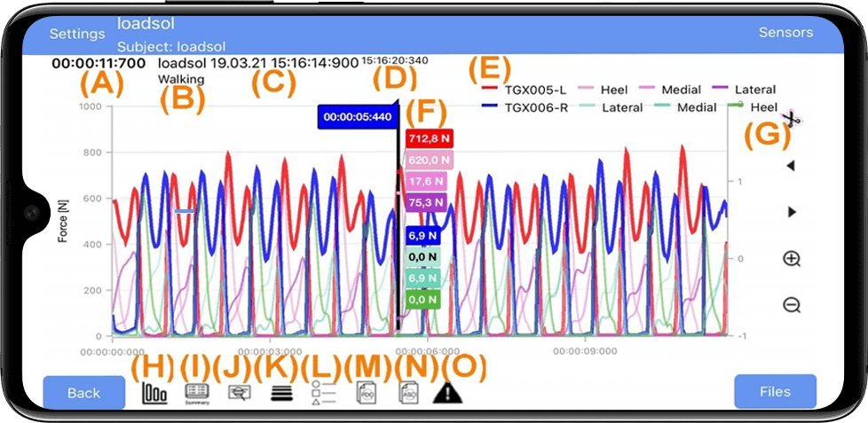Click the 15:16:20:340 timestamp

[x=395, y=59]
